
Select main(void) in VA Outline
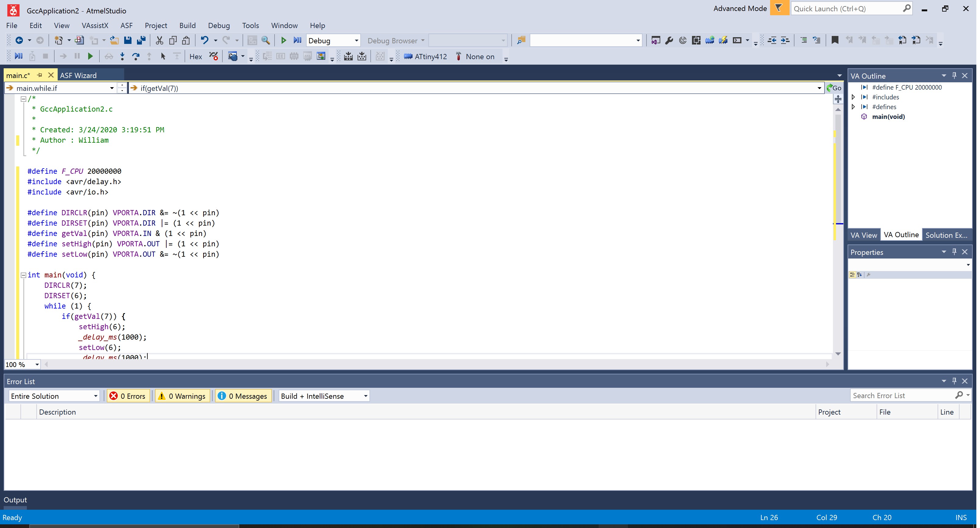click(888, 117)
